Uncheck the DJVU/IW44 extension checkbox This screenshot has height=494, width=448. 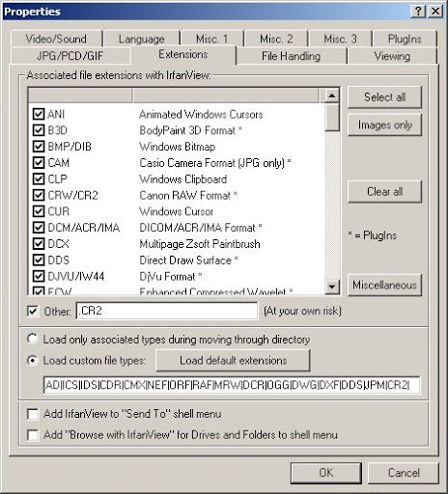click(x=39, y=276)
